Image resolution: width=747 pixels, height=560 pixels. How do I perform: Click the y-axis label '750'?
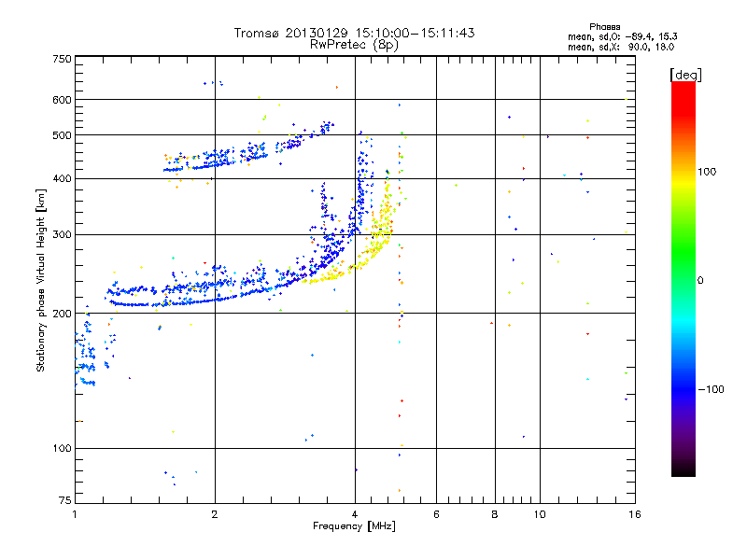tap(62, 59)
